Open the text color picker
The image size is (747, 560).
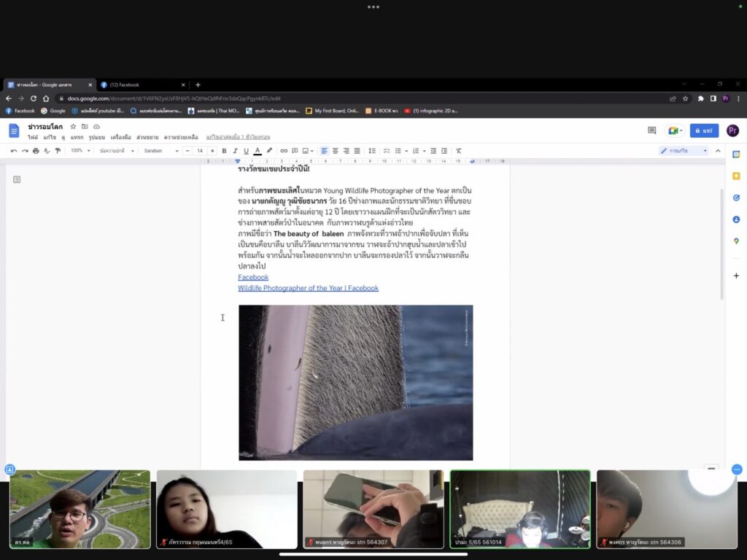coord(258,151)
